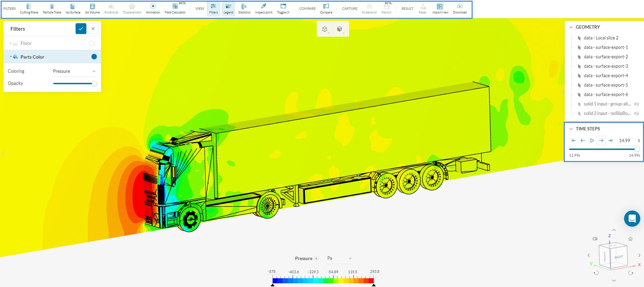
Task: Add an Iso Surface filter
Action: 73,9
